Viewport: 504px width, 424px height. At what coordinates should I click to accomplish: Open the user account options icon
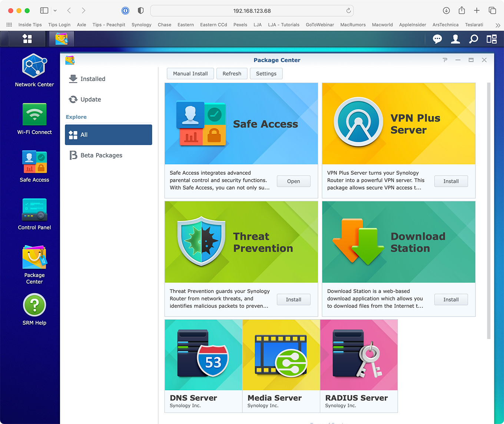tap(455, 39)
